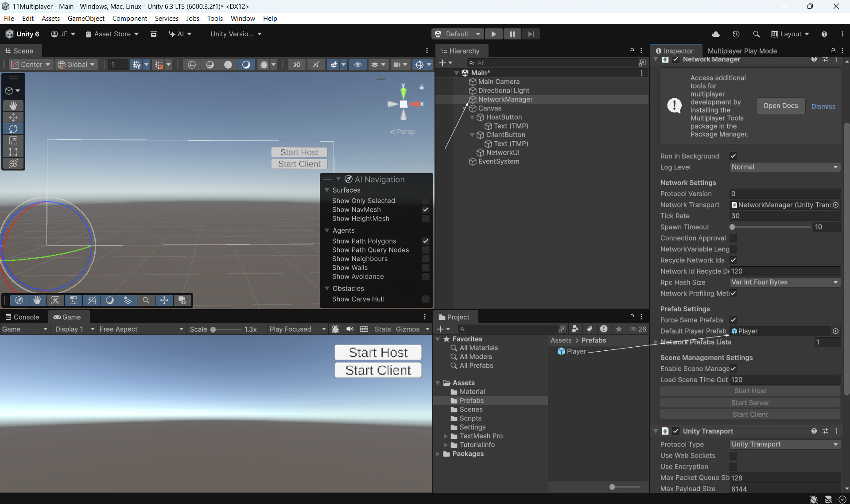Switch to the Console tab
This screenshot has height=504, width=850.
(x=22, y=317)
